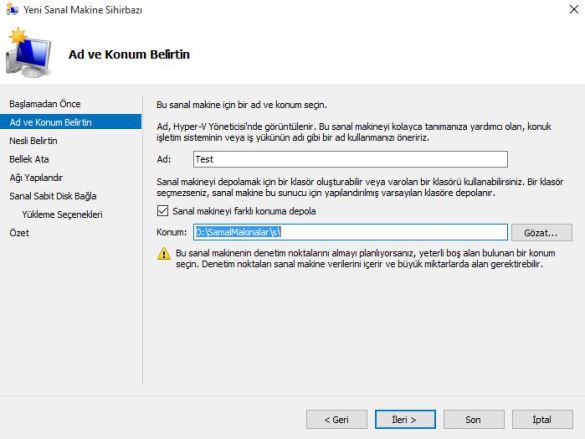Viewport: 585px width, 439px height.
Task: Click the Konum location path field
Action: point(350,232)
